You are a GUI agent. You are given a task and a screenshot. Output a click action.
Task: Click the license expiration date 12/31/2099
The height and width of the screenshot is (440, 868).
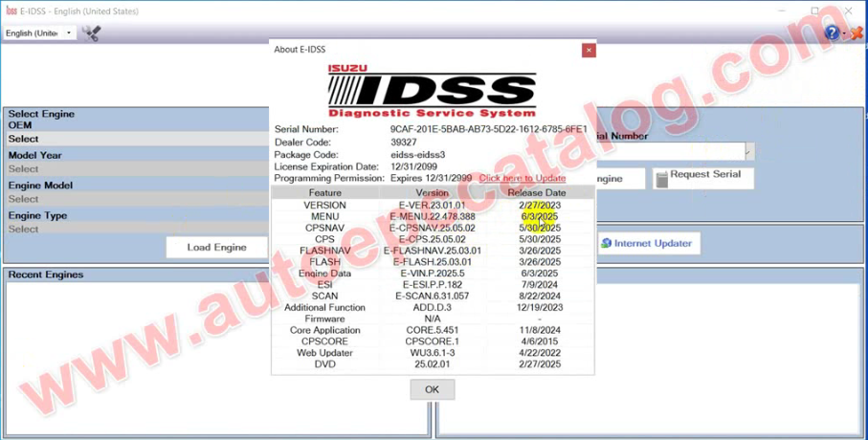[413, 166]
